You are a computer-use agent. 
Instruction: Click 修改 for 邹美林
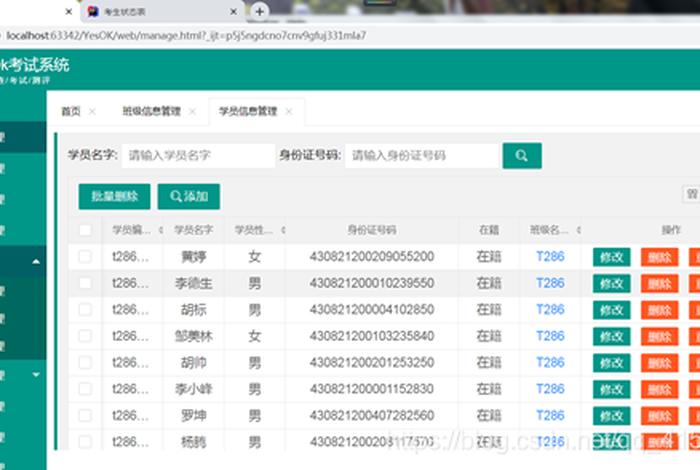[612, 337]
